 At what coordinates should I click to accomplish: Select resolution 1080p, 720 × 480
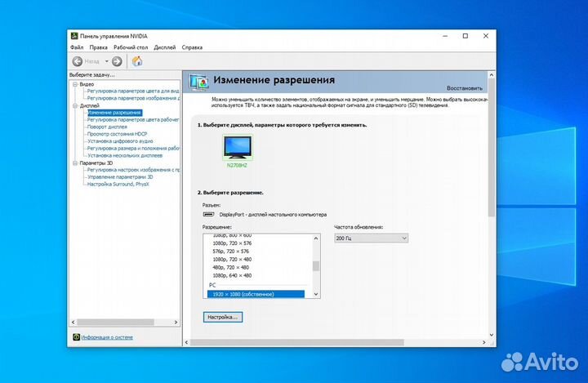click(232, 259)
